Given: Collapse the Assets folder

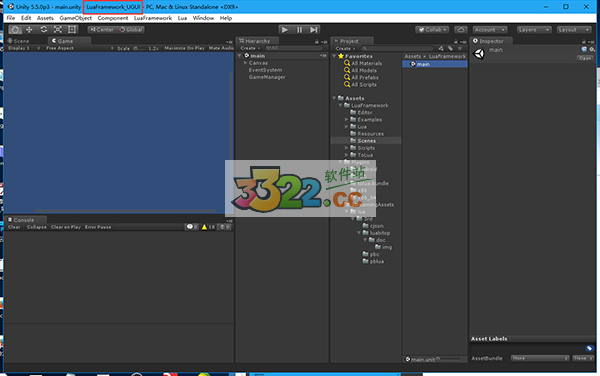Looking at the screenshot, I should click(x=334, y=98).
